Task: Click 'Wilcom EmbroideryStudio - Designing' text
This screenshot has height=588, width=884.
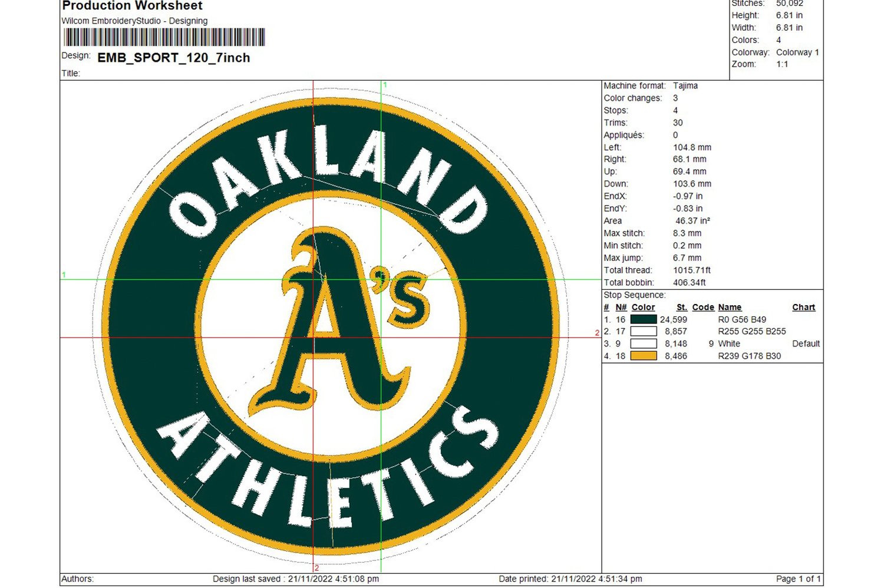Action: pyautogui.click(x=134, y=21)
